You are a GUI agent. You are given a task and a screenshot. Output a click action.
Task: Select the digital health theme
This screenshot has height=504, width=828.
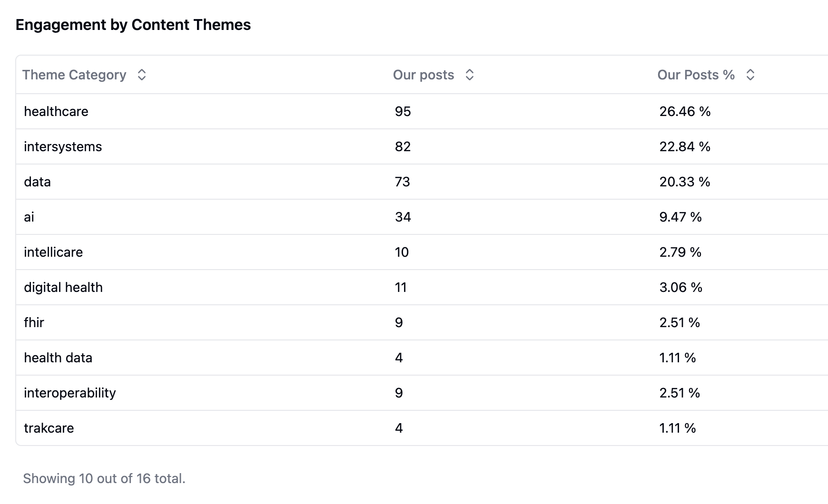coord(63,287)
